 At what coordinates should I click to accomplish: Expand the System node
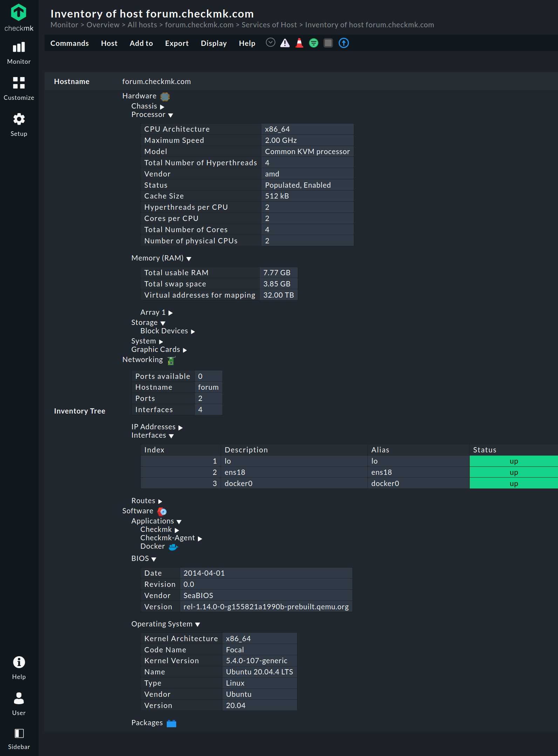coord(161,342)
